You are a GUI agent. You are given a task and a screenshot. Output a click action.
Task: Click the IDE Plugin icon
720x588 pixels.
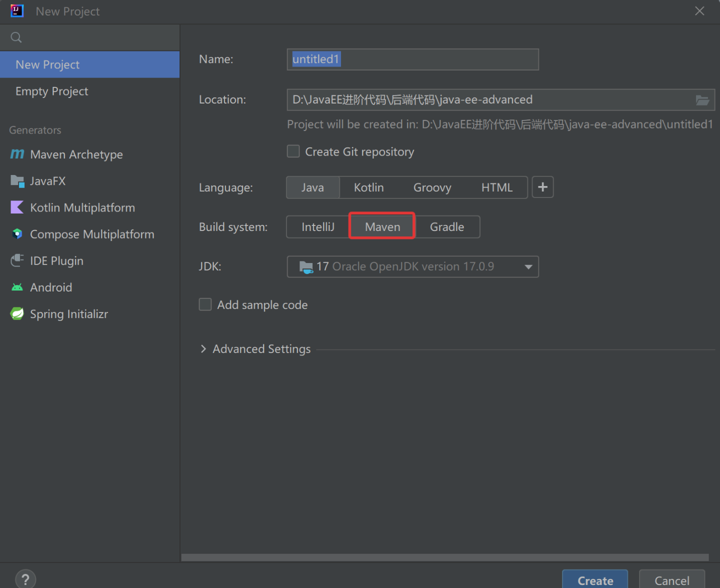(x=17, y=260)
